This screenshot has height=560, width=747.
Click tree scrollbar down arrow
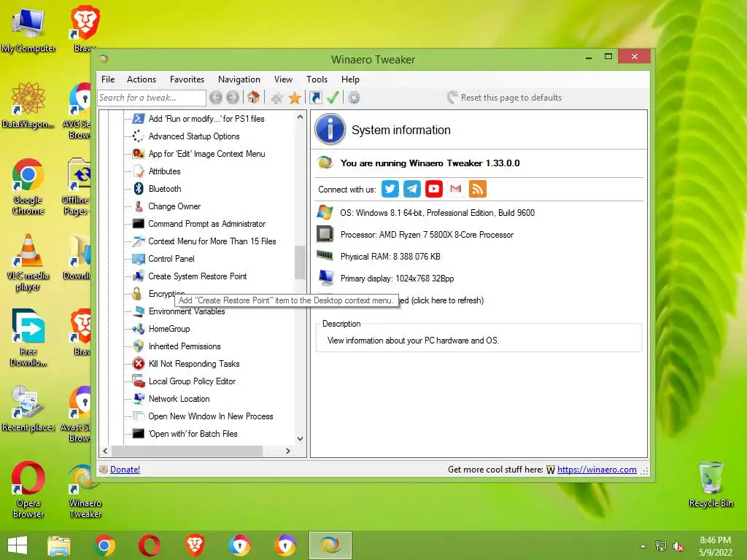point(300,438)
